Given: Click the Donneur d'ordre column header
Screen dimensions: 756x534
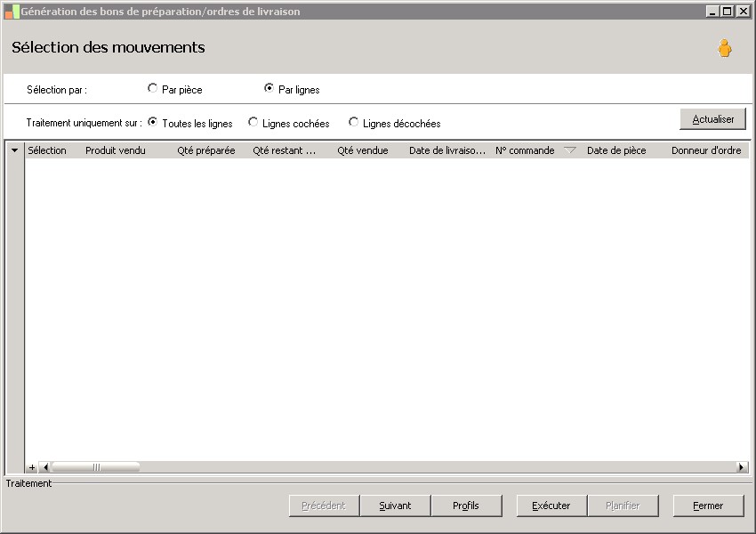Looking at the screenshot, I should tap(706, 150).
